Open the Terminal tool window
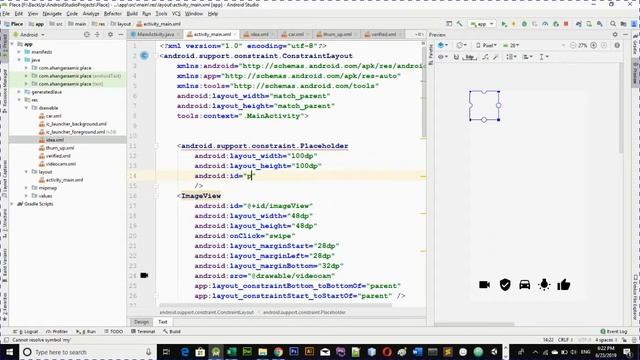The height and width of the screenshot is (360, 640). click(143, 331)
